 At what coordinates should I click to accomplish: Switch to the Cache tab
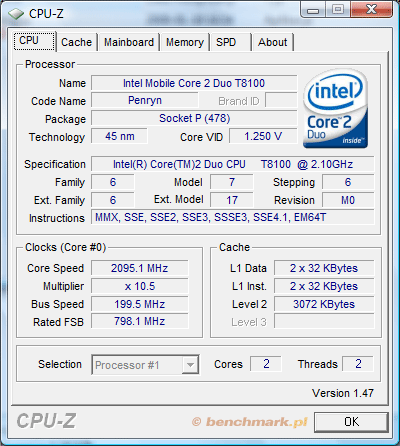[76, 42]
